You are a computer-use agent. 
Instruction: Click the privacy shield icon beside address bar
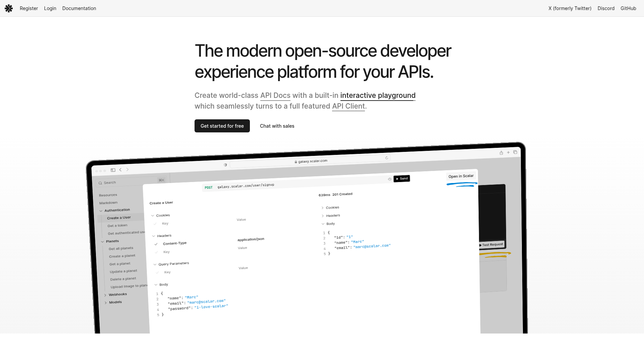pos(225,165)
